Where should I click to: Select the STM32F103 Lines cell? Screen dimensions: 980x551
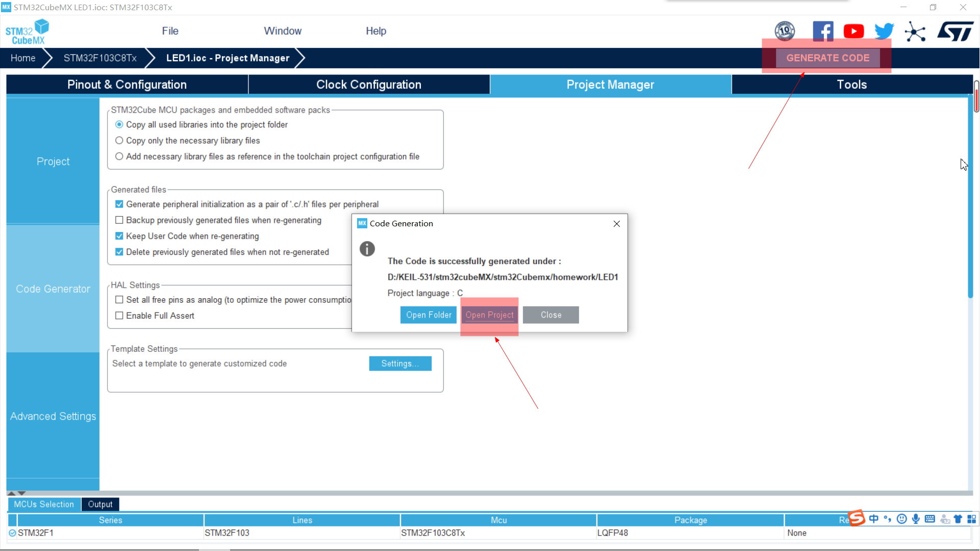tap(302, 533)
